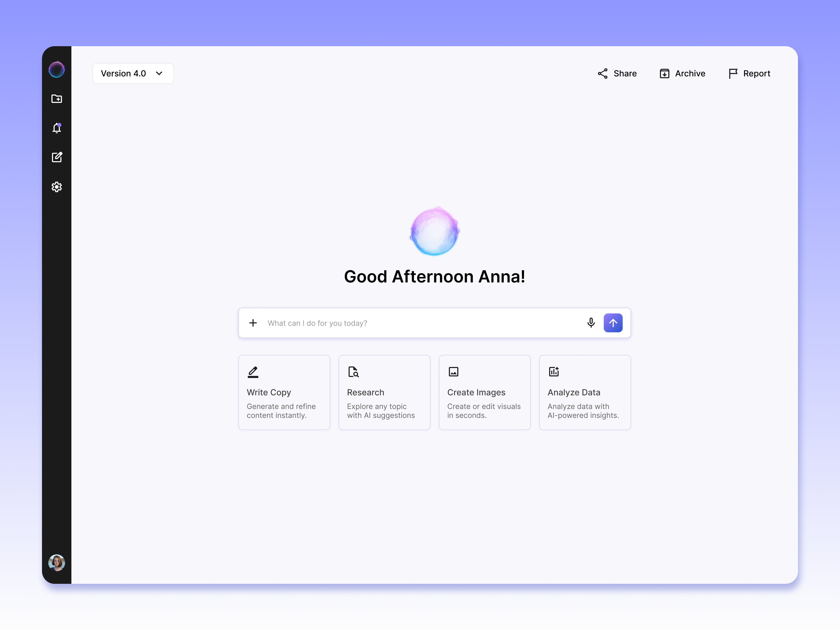Open the Settings gear in sidebar
Image resolution: width=840 pixels, height=630 pixels.
pos(57,186)
